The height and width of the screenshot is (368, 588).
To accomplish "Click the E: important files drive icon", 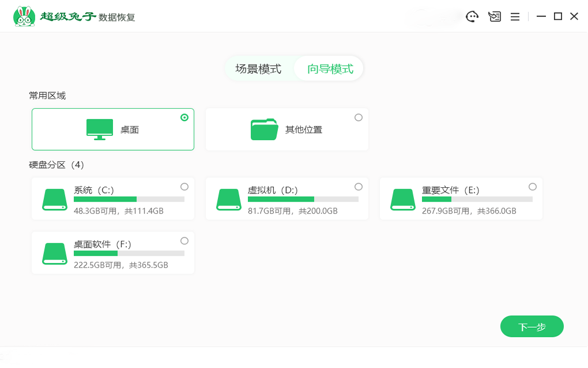I will click(x=403, y=199).
